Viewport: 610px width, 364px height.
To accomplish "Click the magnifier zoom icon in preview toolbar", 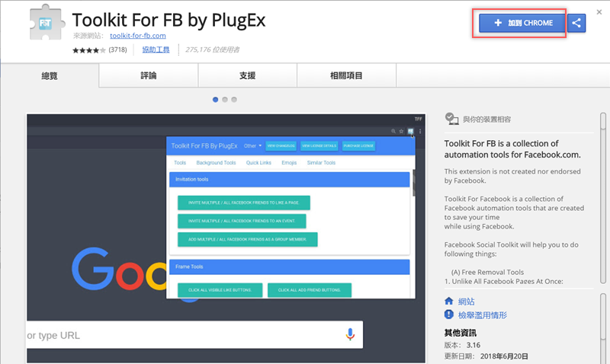I will coord(393,131).
